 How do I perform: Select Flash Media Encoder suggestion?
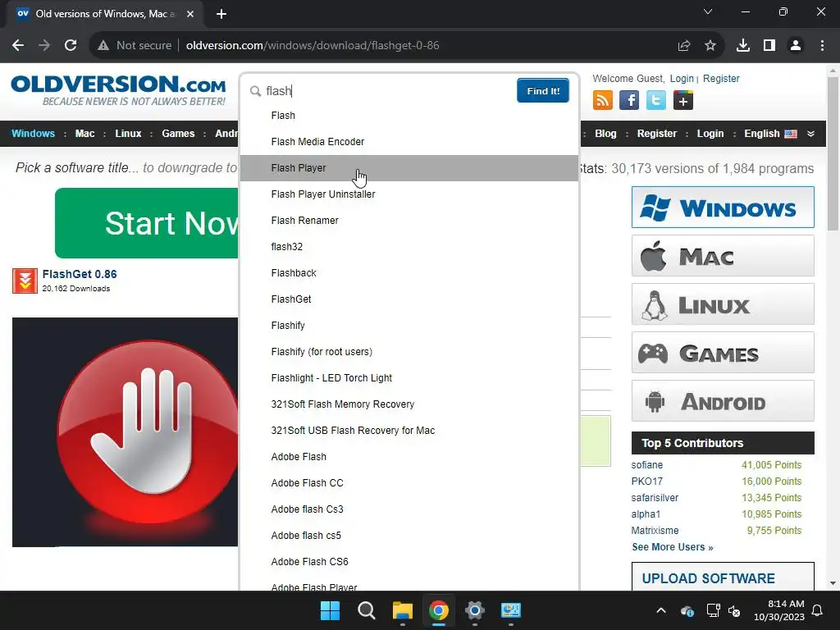(x=409, y=142)
